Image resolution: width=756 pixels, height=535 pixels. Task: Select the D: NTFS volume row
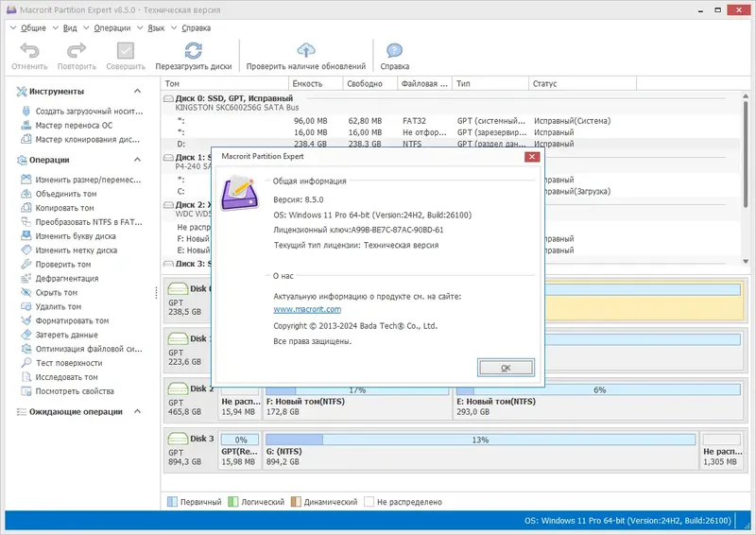(451, 144)
